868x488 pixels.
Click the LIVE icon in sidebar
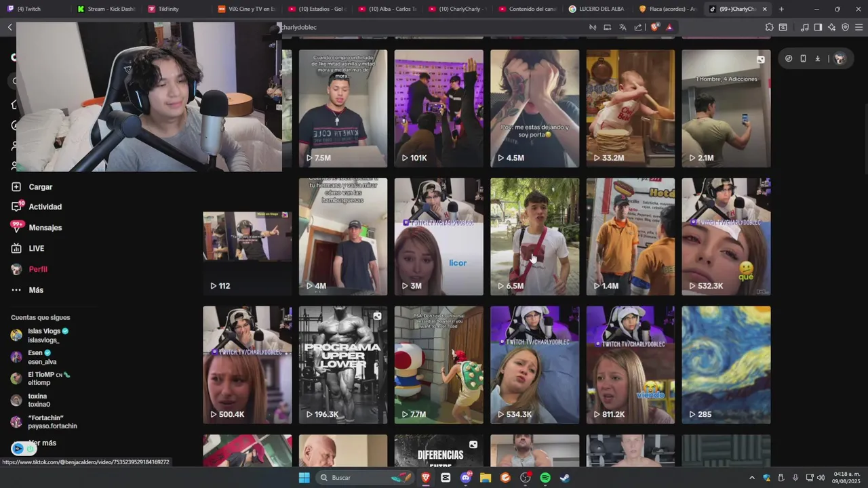(x=16, y=248)
